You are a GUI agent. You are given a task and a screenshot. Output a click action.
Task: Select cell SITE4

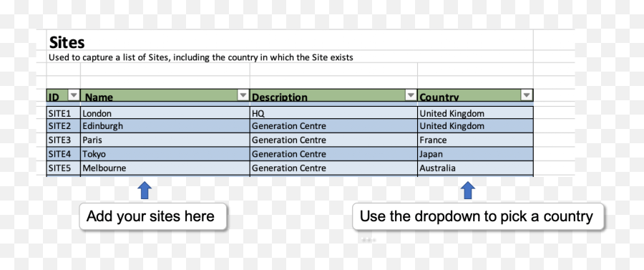64,154
